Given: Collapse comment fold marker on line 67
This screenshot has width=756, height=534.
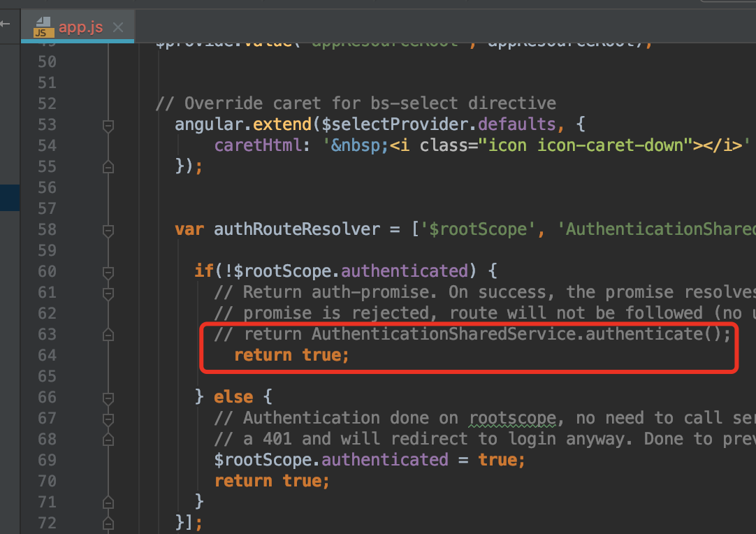Looking at the screenshot, I should [108, 419].
